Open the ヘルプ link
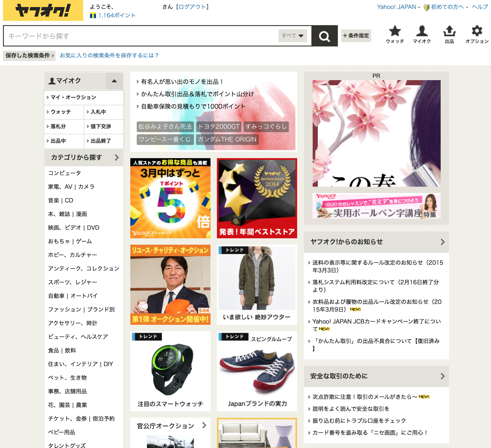 pos(480,7)
